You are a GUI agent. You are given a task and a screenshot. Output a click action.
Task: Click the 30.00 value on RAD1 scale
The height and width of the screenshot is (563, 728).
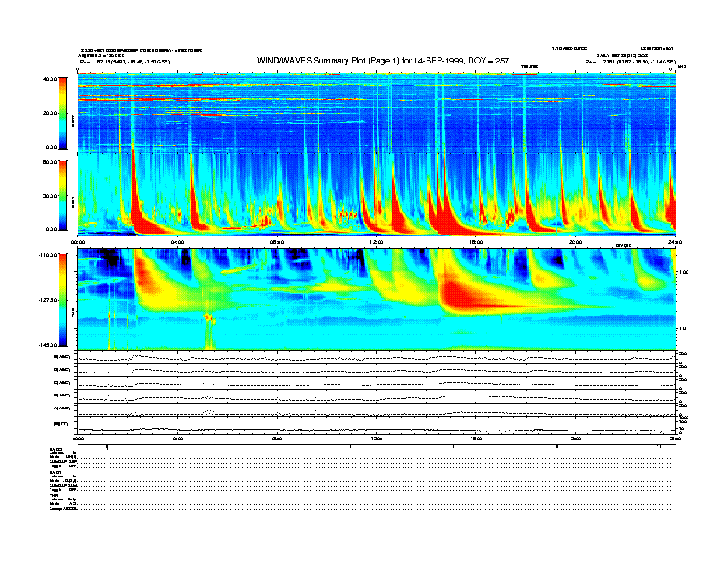pyautogui.click(x=50, y=196)
